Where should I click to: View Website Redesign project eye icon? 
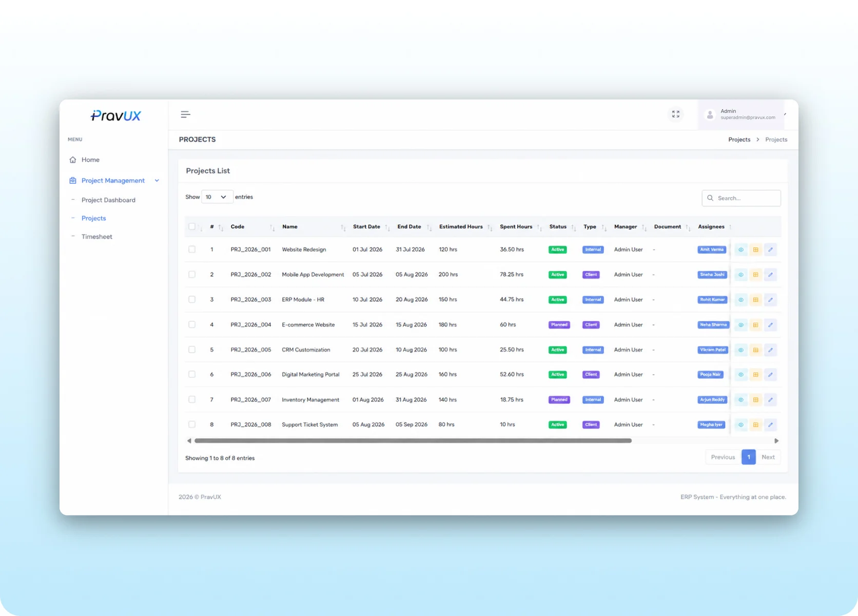pos(740,249)
